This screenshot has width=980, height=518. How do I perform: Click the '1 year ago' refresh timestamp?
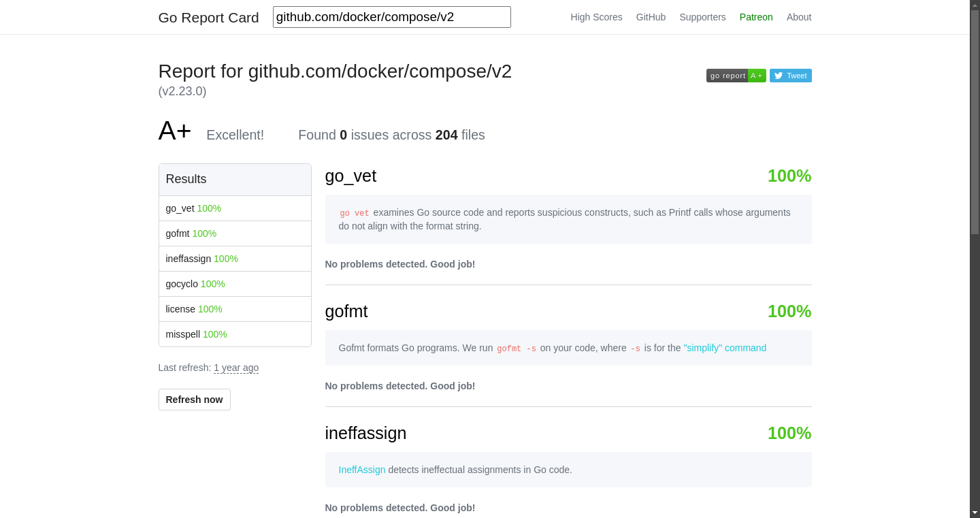236,368
